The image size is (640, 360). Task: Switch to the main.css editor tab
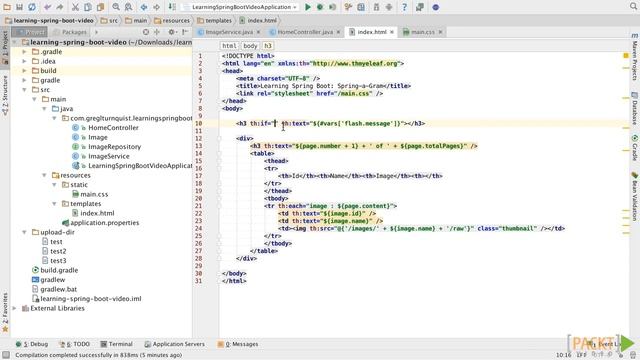(x=422, y=32)
